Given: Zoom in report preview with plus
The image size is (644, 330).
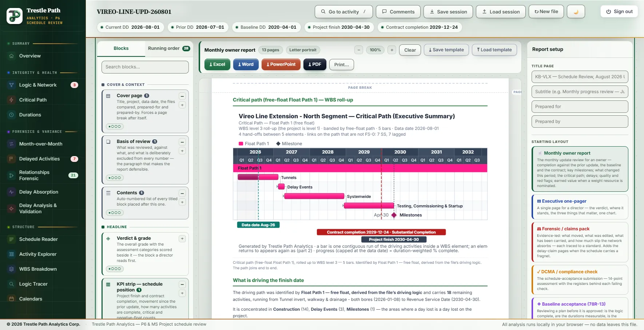Looking at the screenshot, I should pyautogui.click(x=392, y=50).
